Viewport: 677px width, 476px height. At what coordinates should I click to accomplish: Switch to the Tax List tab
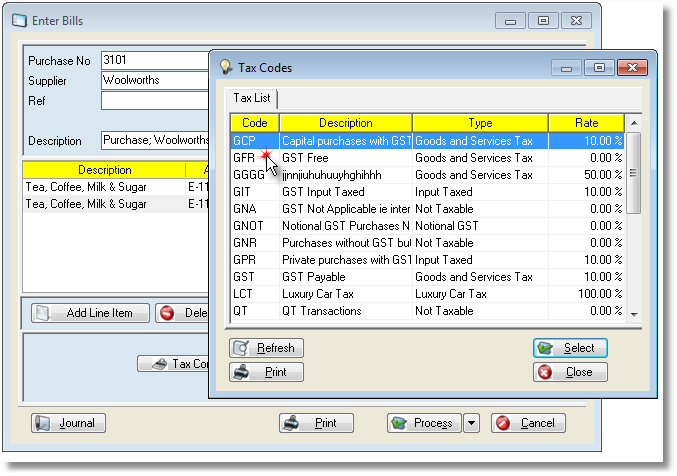tap(252, 98)
